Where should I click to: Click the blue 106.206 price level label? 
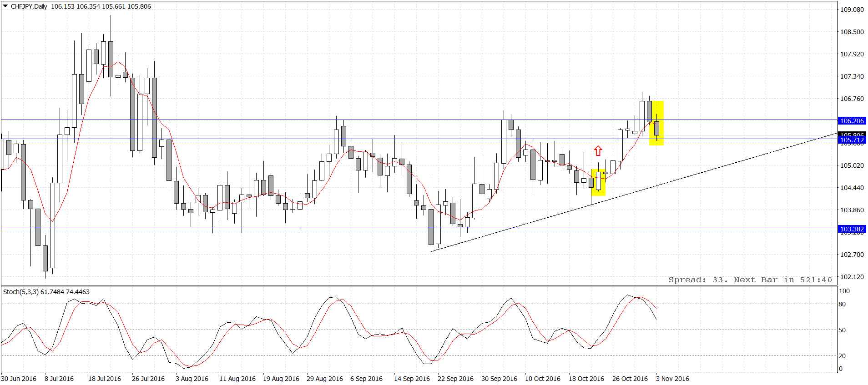point(852,121)
